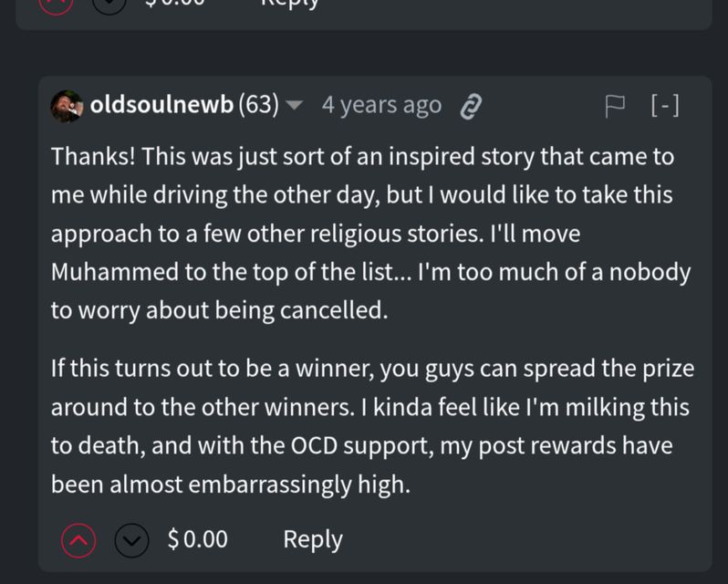Open oldsoulnewb's profile avatar
728x584 pixels.
[x=67, y=106]
